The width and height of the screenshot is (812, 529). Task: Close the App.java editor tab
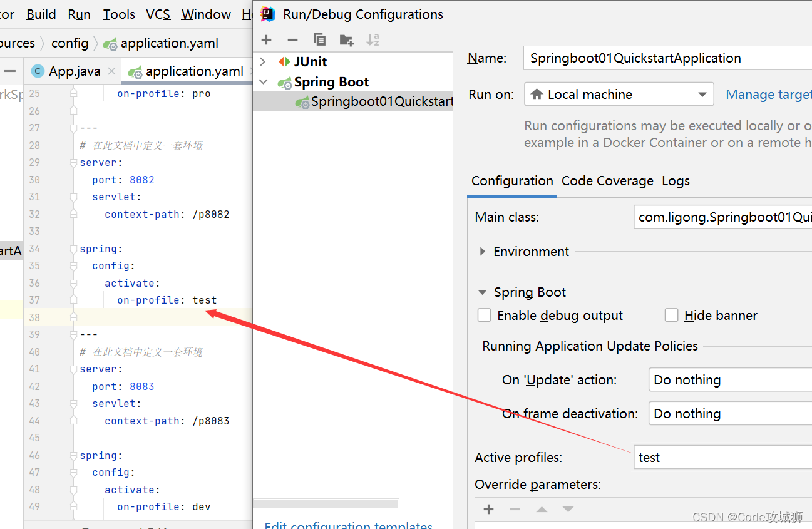pos(111,71)
